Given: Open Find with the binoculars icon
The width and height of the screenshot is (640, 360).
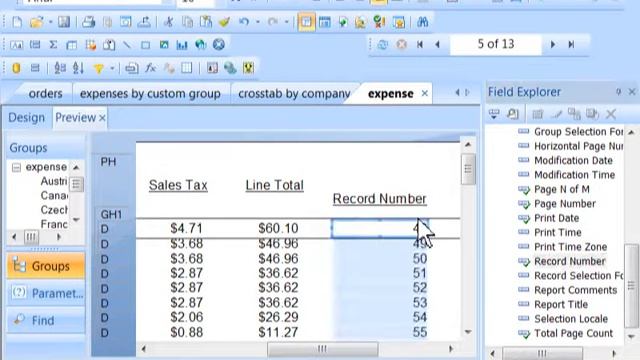Looking at the screenshot, I should (422, 22).
